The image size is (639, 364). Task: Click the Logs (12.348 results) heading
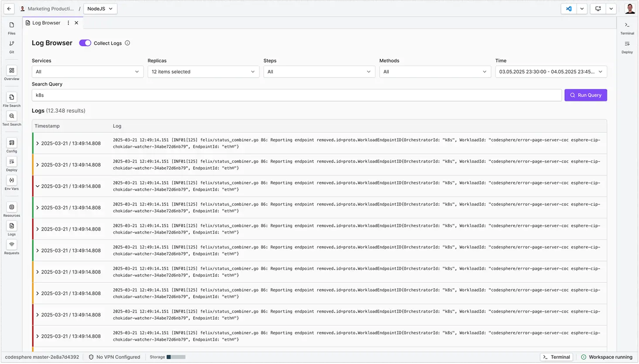tap(58, 111)
